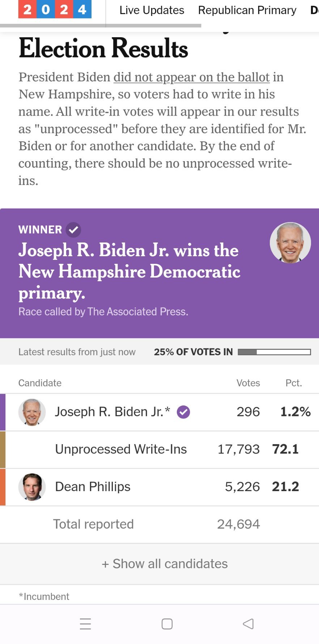319x644 pixels.
Task: Tap Dean Phillips's photo
Action: coord(32,487)
